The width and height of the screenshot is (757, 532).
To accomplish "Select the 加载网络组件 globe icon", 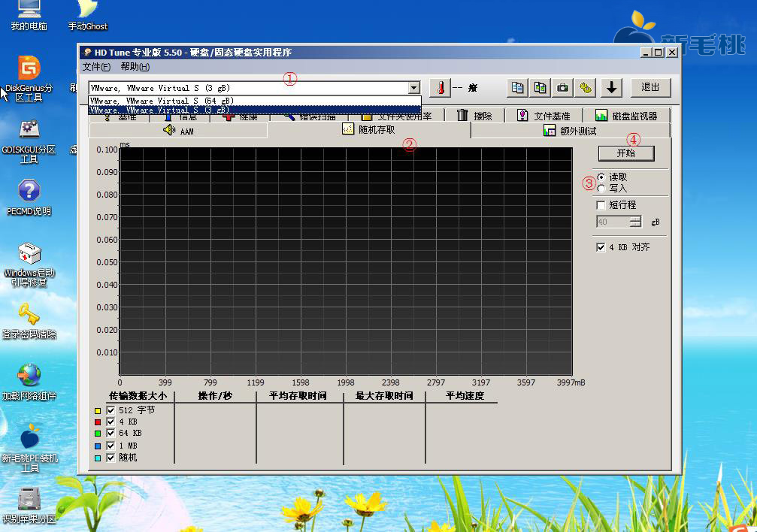I will pyautogui.click(x=29, y=382).
